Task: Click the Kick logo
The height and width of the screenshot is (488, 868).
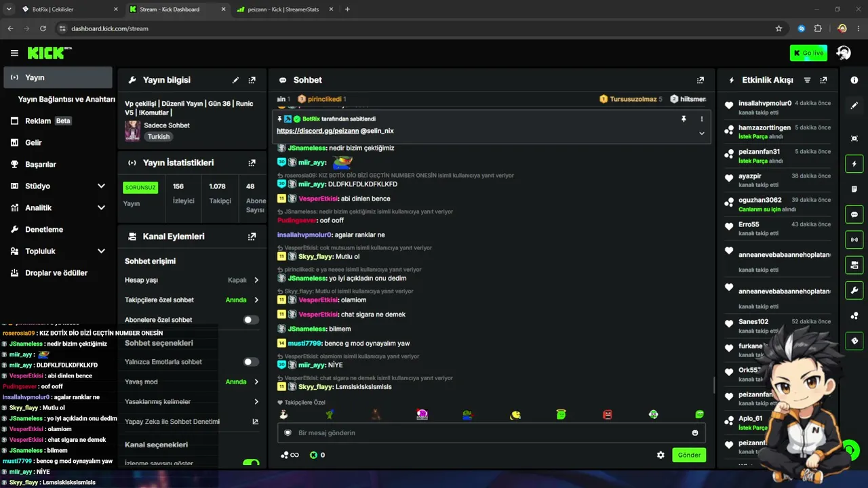Action: point(50,53)
